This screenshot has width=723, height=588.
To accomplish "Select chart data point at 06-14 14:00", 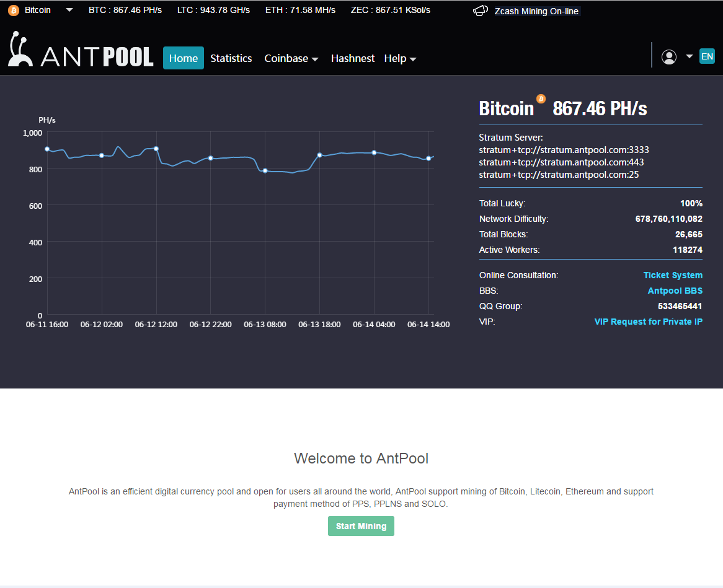I will pyautogui.click(x=429, y=158).
